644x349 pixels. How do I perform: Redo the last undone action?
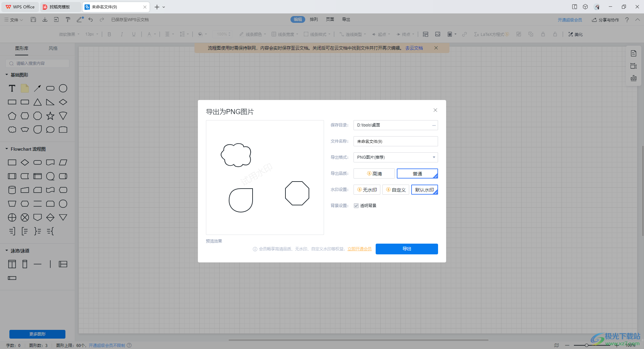click(102, 19)
